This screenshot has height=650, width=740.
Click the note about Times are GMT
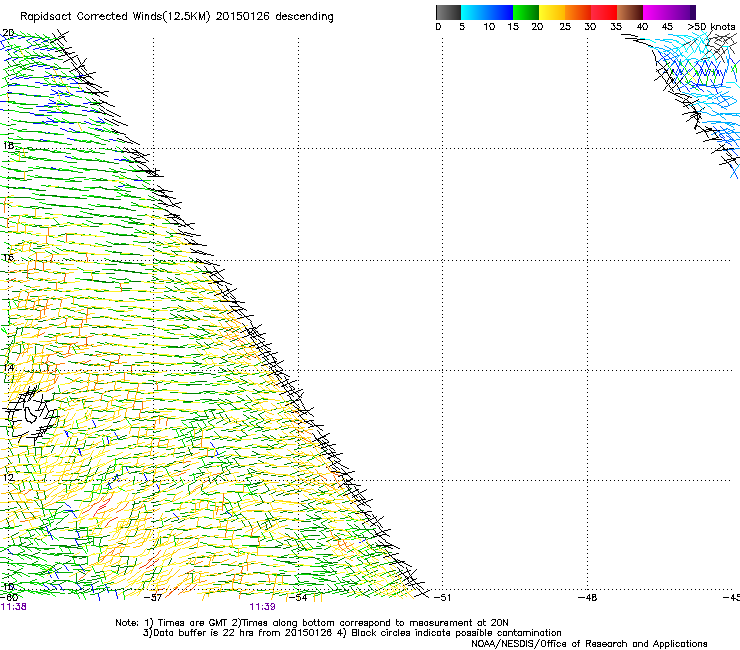[312, 623]
